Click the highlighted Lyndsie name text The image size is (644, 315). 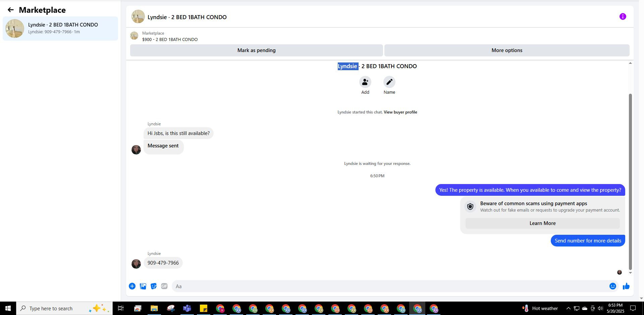(347, 66)
